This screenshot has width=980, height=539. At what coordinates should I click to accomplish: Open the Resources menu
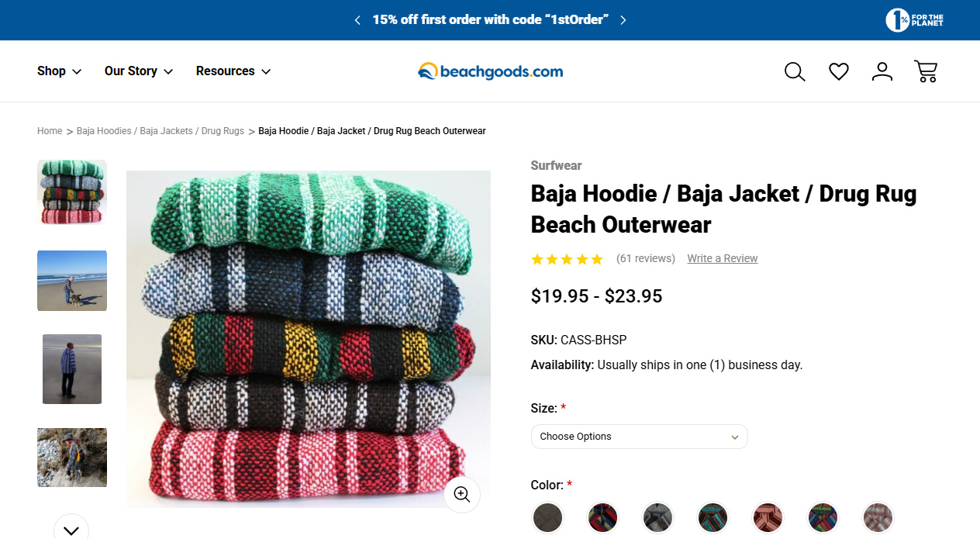click(233, 71)
